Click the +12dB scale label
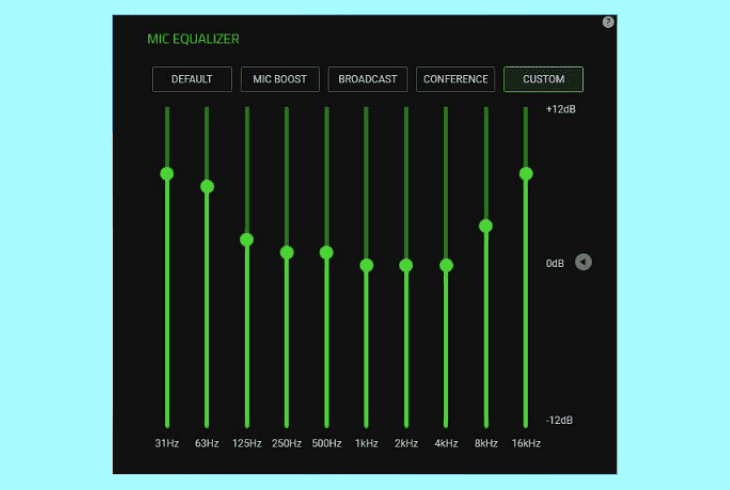Viewport: 730px width, 490px height. pyautogui.click(x=561, y=109)
